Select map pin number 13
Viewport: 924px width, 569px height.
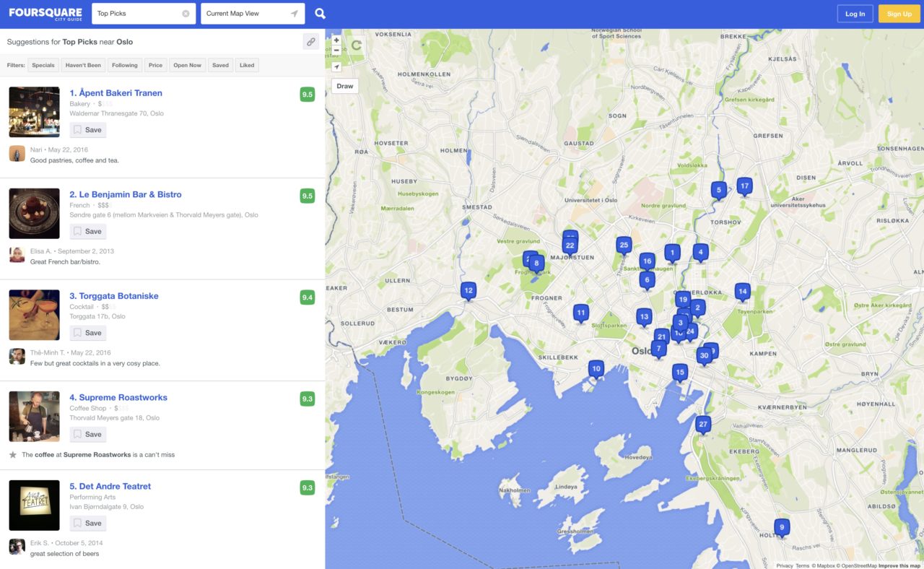click(x=644, y=317)
